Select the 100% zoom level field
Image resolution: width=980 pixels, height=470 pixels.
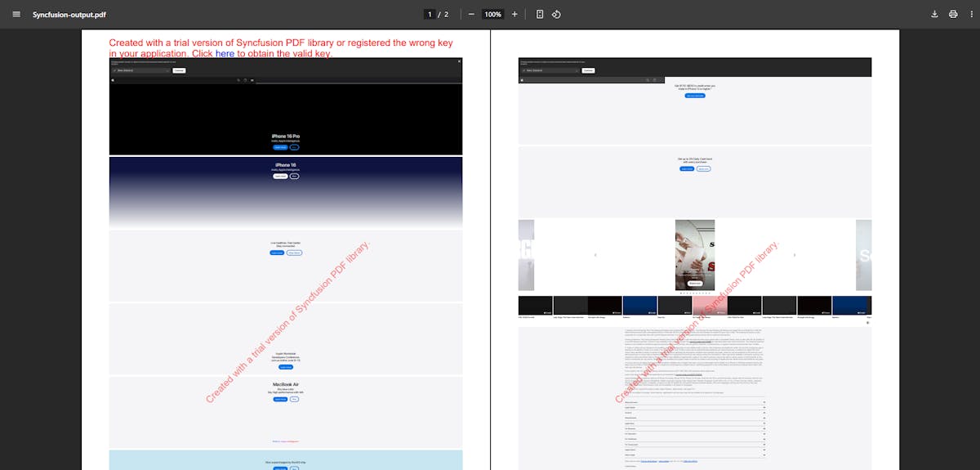[x=492, y=14]
